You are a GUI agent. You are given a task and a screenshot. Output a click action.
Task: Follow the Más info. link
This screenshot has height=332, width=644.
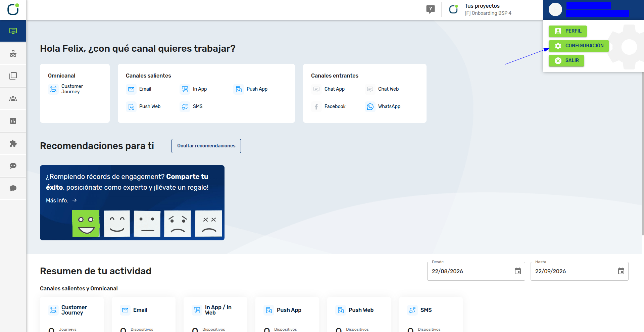tap(57, 200)
